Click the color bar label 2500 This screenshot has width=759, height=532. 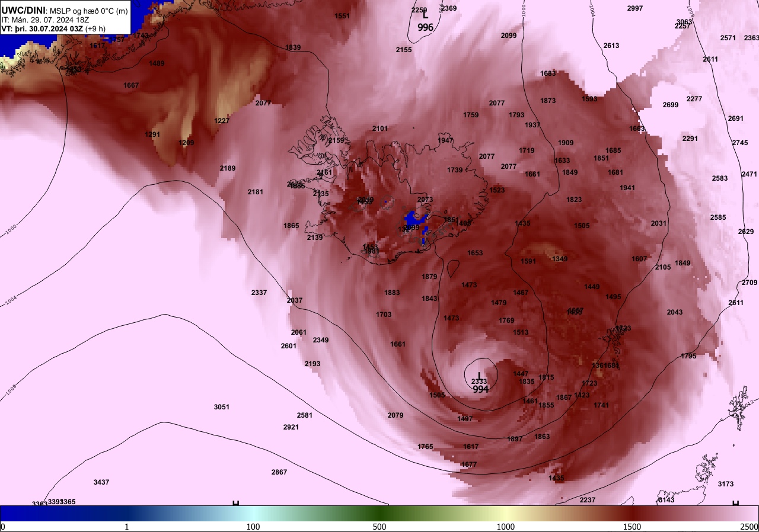click(749, 527)
